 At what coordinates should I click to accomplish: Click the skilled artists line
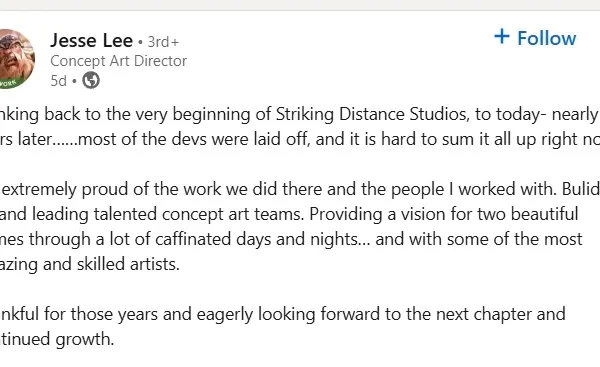coord(90,264)
